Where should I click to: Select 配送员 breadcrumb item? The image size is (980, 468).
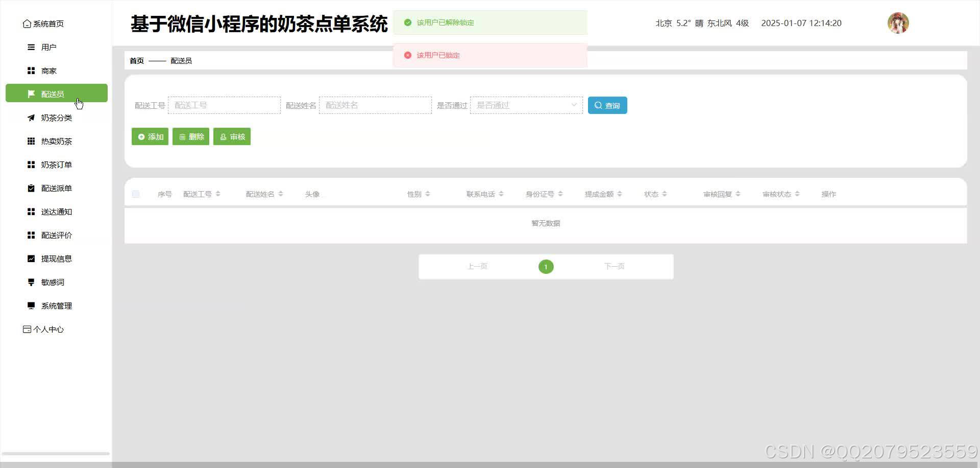(x=181, y=60)
